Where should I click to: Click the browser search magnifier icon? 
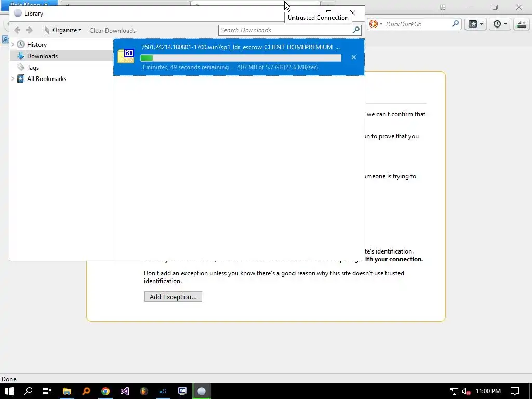pyautogui.click(x=455, y=24)
